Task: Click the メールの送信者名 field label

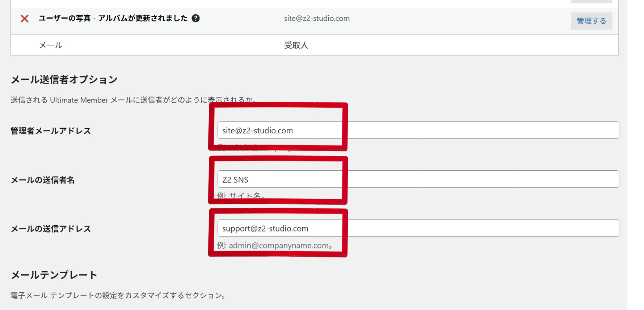Action: [x=43, y=180]
